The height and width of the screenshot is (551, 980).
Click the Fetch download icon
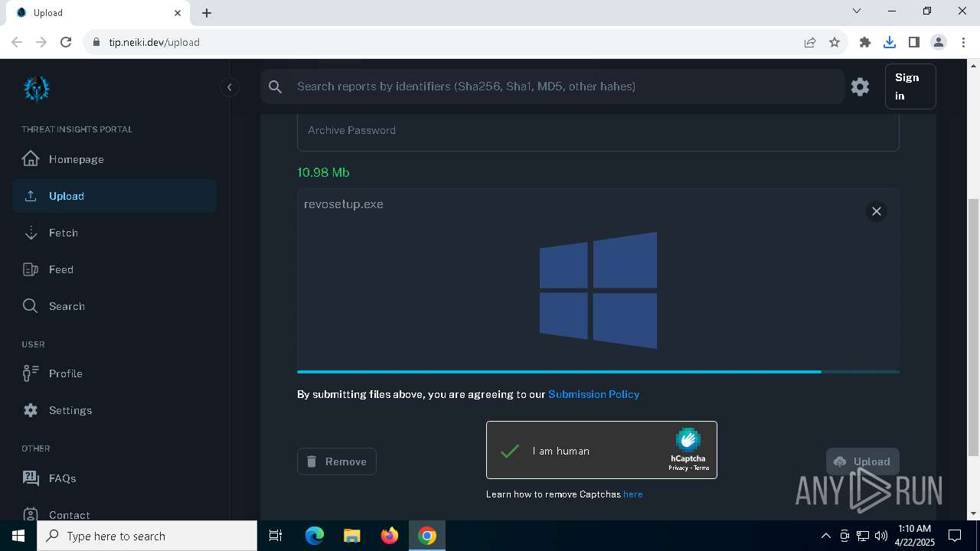tap(31, 233)
